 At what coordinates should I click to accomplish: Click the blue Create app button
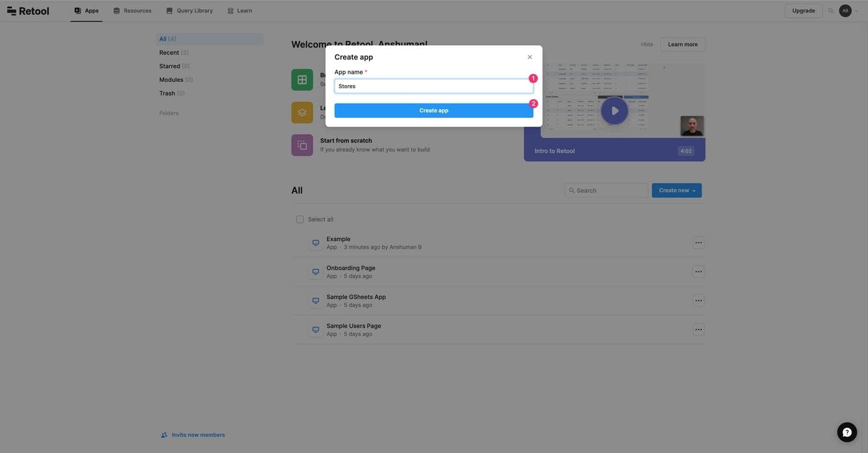coord(433,110)
